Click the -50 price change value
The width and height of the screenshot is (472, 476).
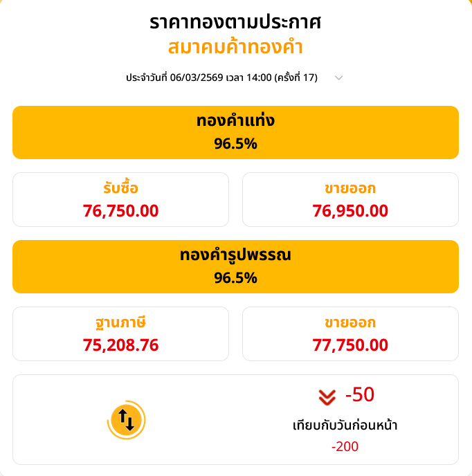[359, 395]
